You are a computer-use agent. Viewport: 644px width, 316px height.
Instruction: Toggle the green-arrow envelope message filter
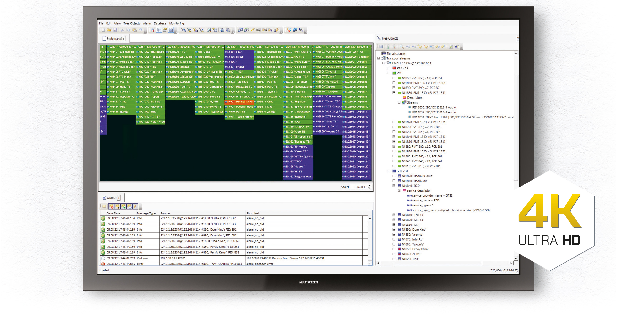coord(123,206)
